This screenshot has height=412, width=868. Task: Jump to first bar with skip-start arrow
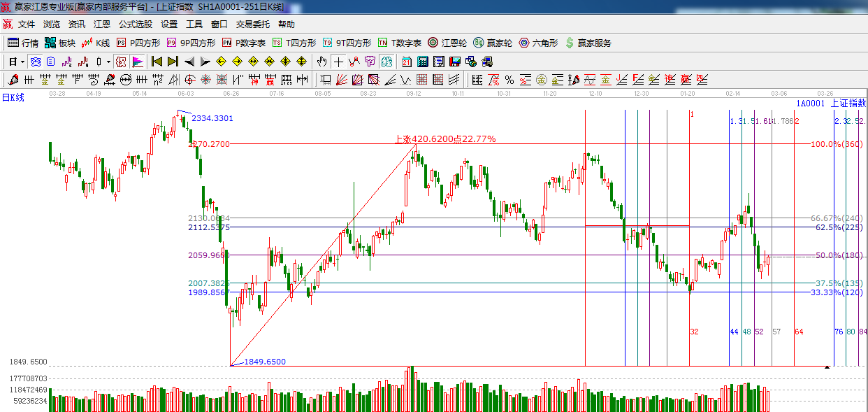[x=157, y=62]
